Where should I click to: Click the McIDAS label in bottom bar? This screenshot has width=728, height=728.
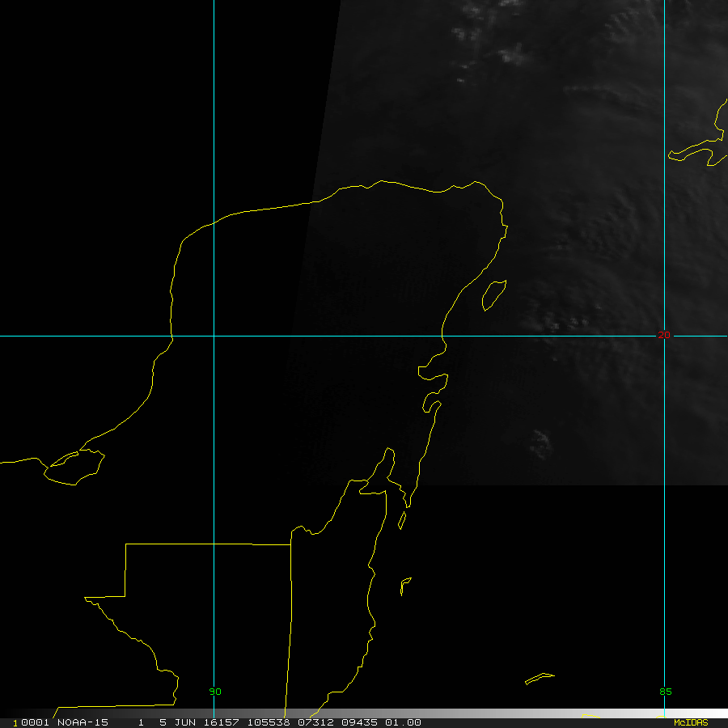[690, 722]
